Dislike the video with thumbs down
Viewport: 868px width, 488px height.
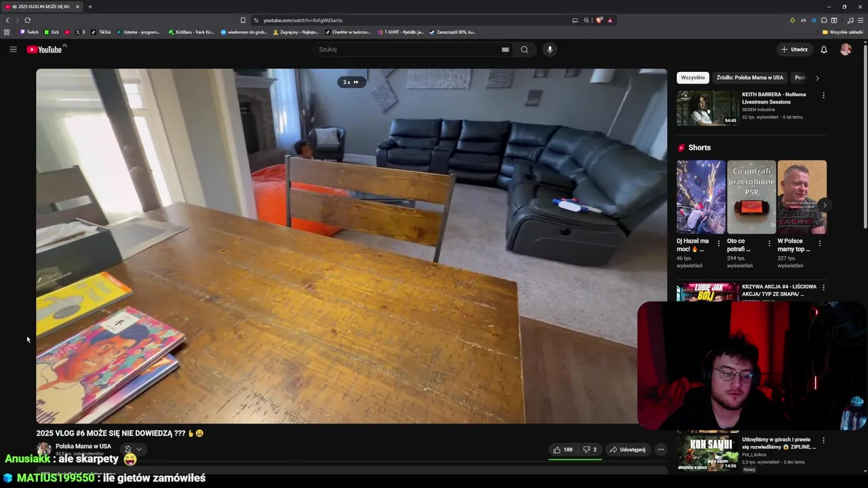click(x=589, y=449)
